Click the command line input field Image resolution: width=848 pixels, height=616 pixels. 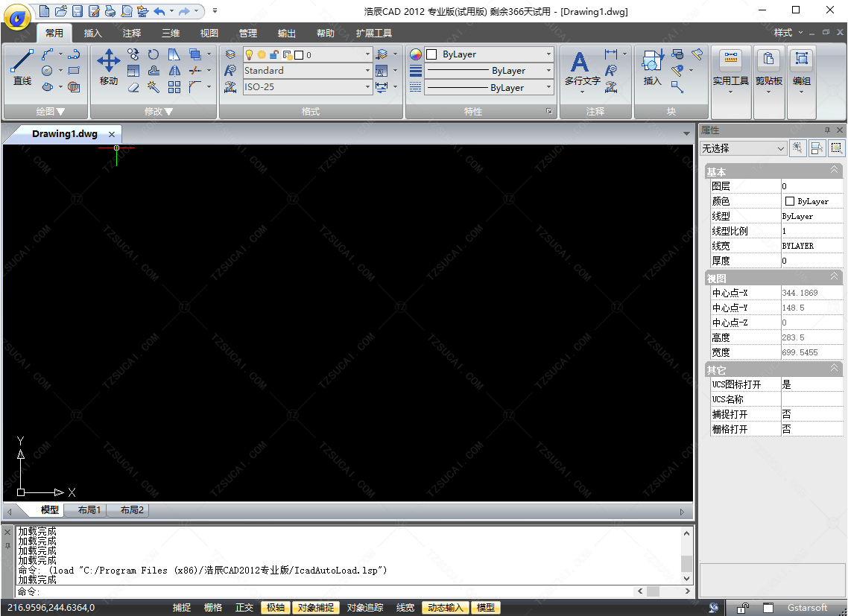tap(324, 591)
